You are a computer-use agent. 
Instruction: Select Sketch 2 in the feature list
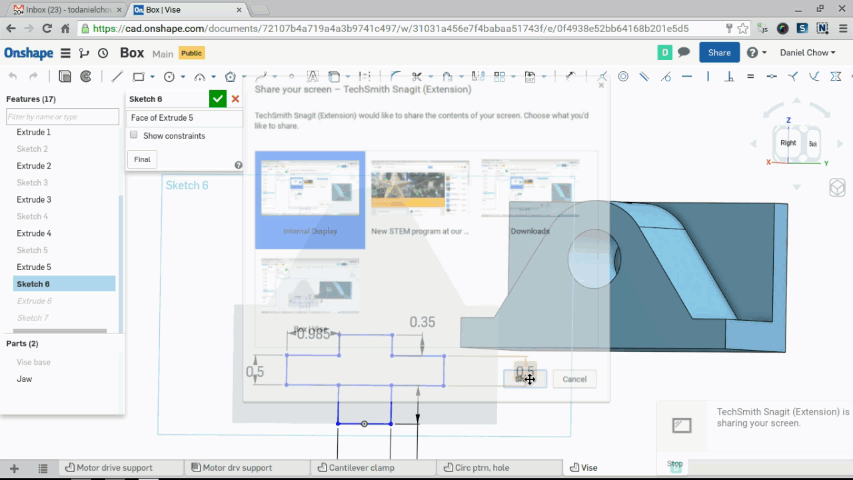[x=32, y=149]
